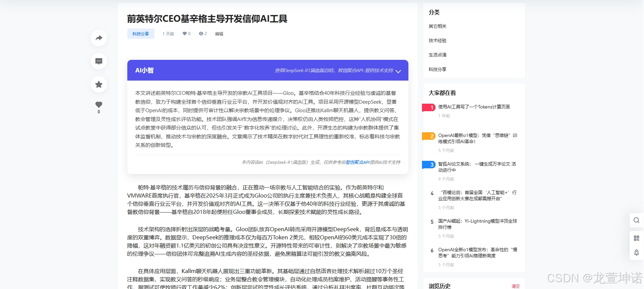Image resolution: width=644 pixels, height=289 pixels.
Task: Open article 智狐AI论文系统
Action: tap(477, 167)
